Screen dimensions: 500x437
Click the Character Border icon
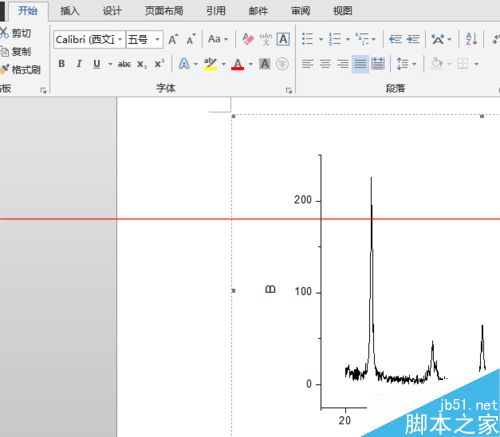[283, 39]
